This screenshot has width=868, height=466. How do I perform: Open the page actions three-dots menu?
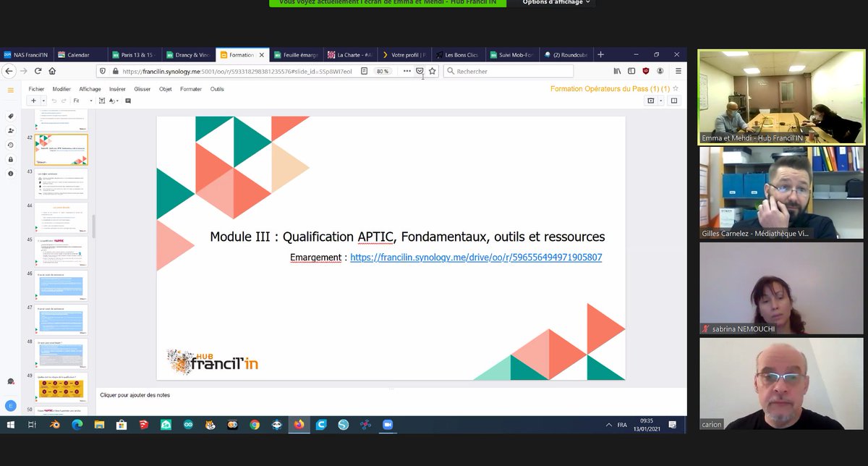(407, 71)
